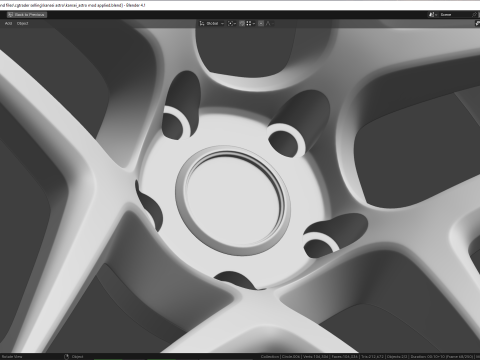Open the pivot point dropdown
The width and height of the screenshot is (480, 360).
tap(232, 24)
